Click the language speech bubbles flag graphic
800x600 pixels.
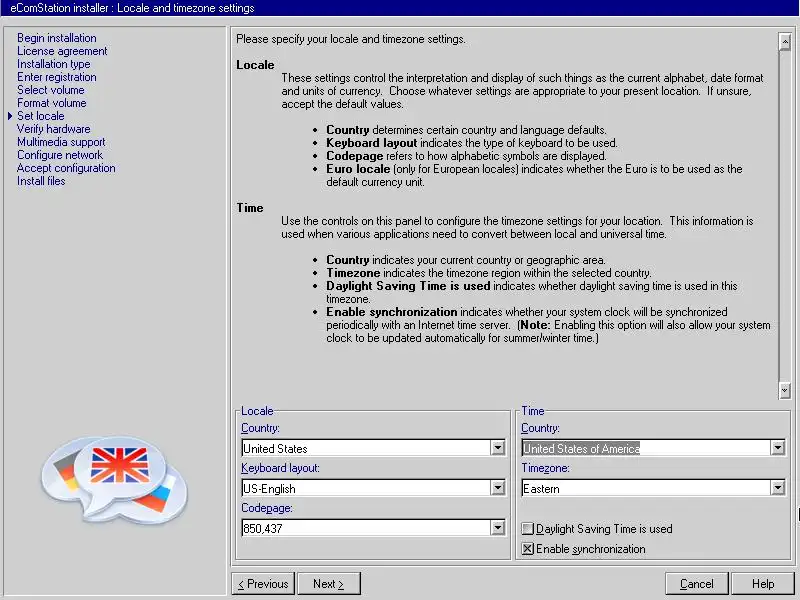click(x=114, y=480)
